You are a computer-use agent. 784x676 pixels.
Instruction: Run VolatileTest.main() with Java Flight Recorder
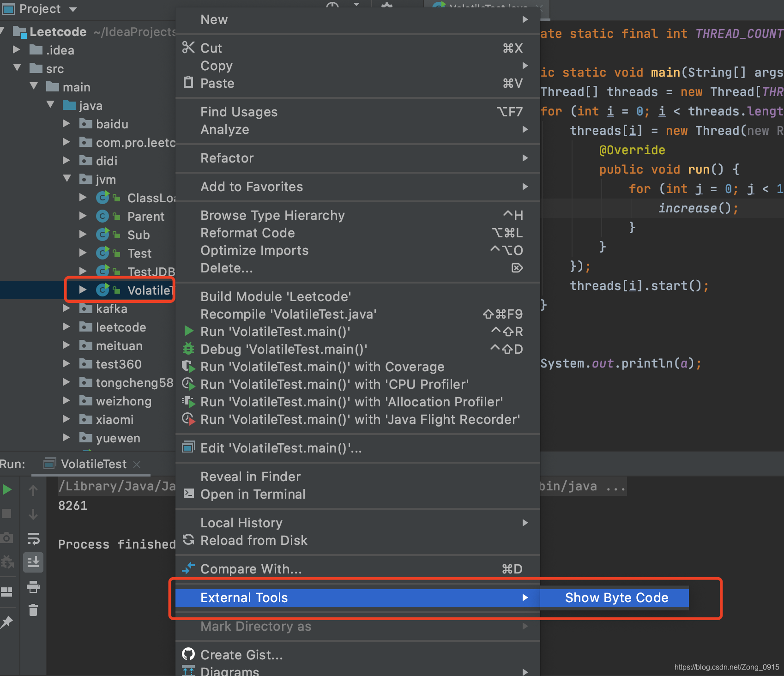coord(358,419)
